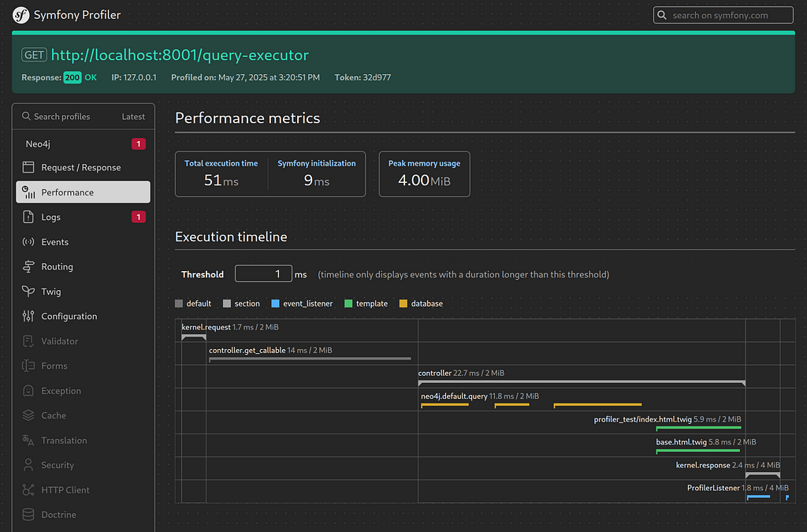Open the Request / Response panel

coord(83,167)
